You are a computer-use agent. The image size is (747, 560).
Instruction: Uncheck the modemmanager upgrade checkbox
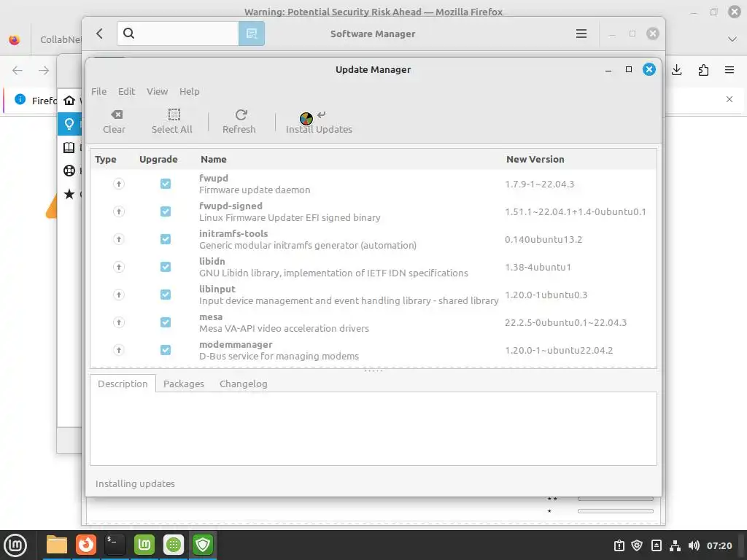pyautogui.click(x=166, y=351)
